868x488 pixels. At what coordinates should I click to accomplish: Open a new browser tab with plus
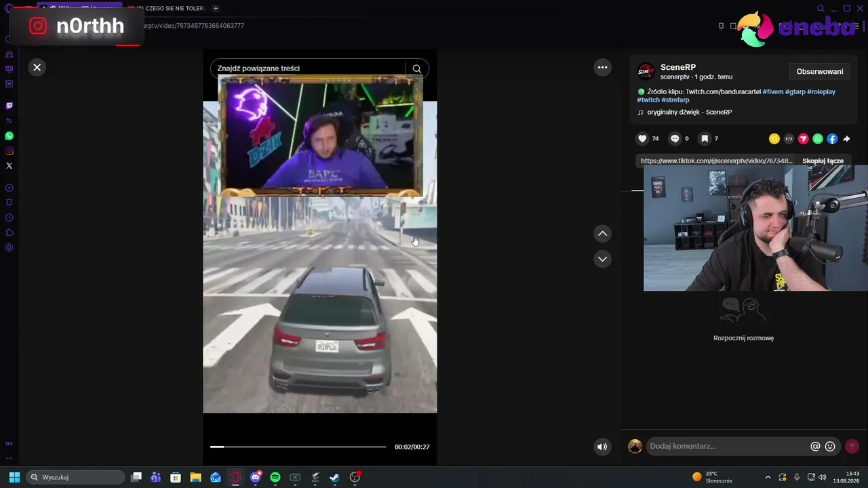[216, 8]
